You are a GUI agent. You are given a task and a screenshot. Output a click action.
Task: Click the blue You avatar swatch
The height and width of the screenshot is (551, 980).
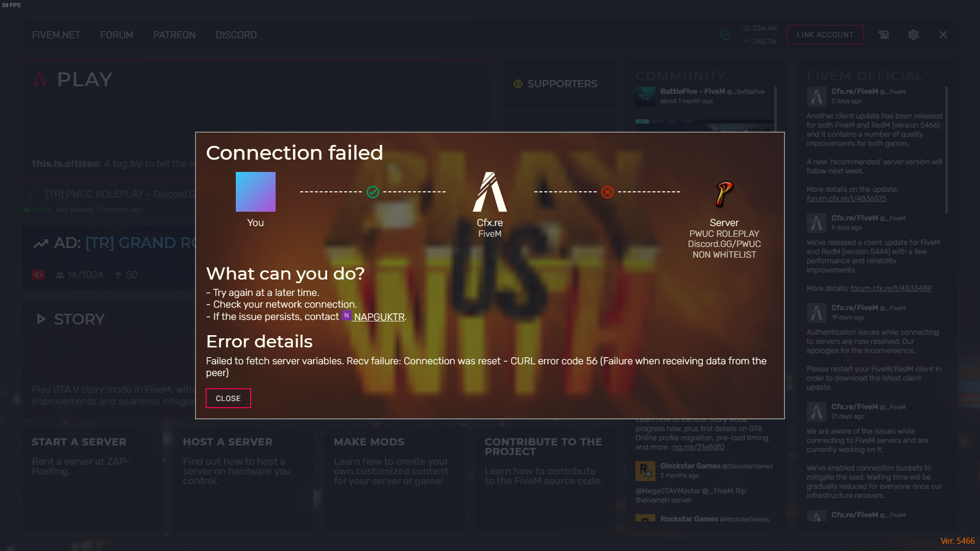pyautogui.click(x=255, y=192)
